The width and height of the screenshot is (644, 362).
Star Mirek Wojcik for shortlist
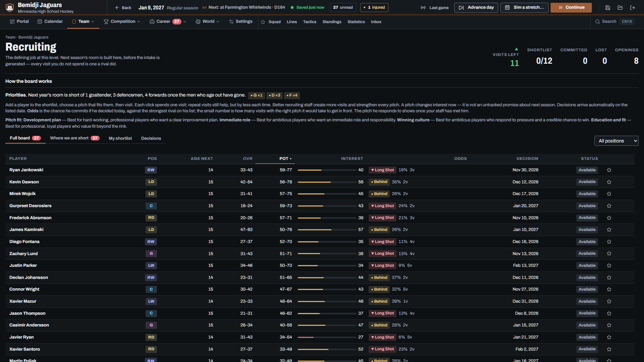pos(609,194)
